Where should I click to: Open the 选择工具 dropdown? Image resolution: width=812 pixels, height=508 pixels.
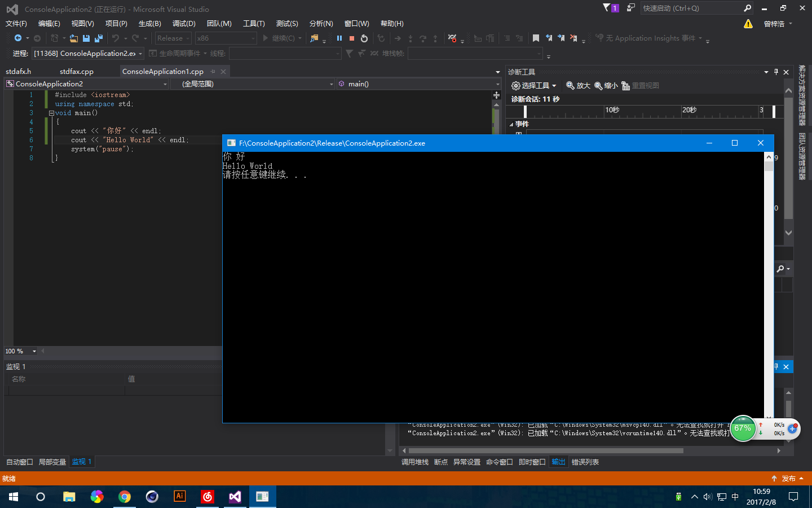534,86
